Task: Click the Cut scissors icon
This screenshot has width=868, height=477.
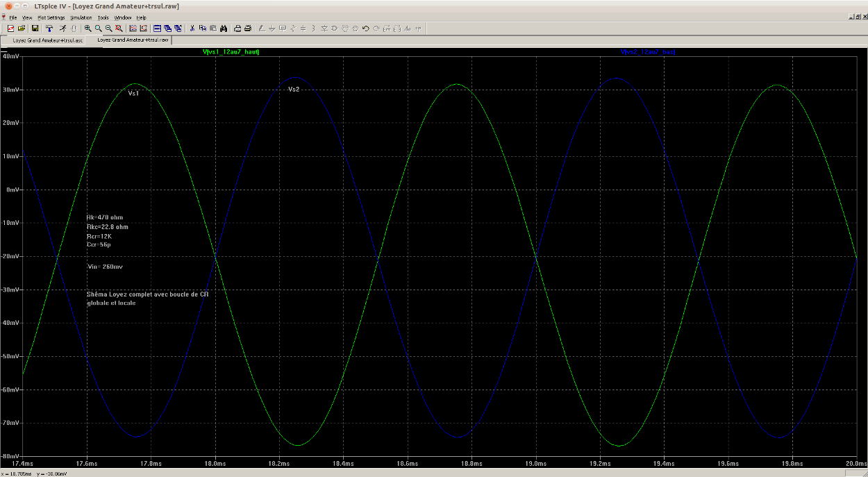Action: coord(192,28)
